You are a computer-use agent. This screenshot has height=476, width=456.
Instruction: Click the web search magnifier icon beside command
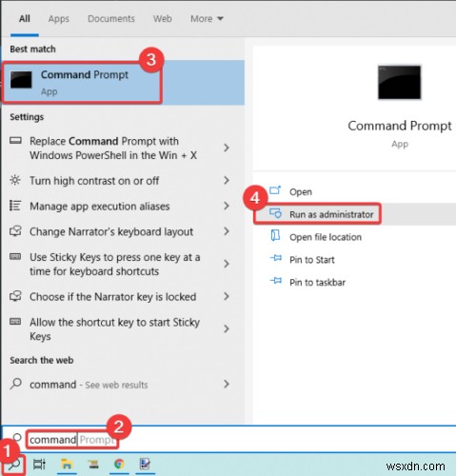(x=15, y=384)
